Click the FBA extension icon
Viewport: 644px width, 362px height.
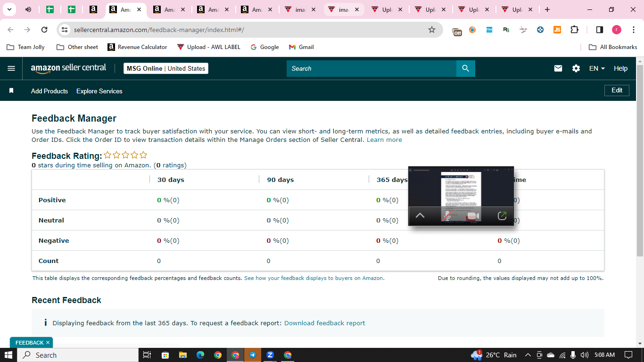(x=489, y=30)
